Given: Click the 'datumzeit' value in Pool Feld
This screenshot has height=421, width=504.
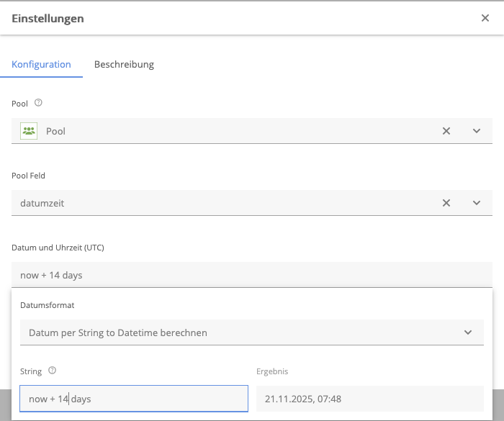Looking at the screenshot, I should 38,203.
